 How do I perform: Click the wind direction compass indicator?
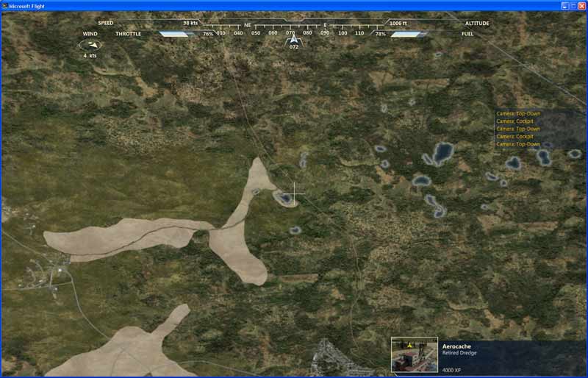tap(90, 45)
